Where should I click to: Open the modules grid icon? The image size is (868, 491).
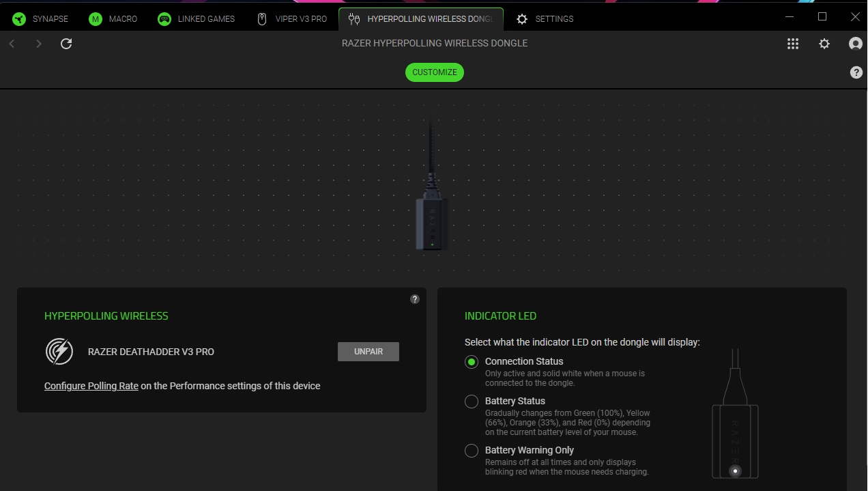pyautogui.click(x=793, y=44)
